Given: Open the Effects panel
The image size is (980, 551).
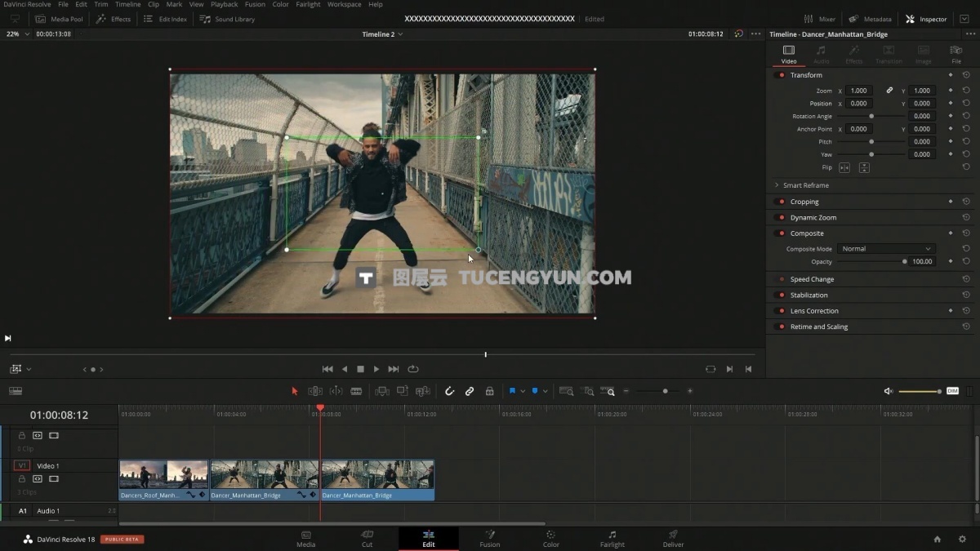Looking at the screenshot, I should pyautogui.click(x=114, y=19).
